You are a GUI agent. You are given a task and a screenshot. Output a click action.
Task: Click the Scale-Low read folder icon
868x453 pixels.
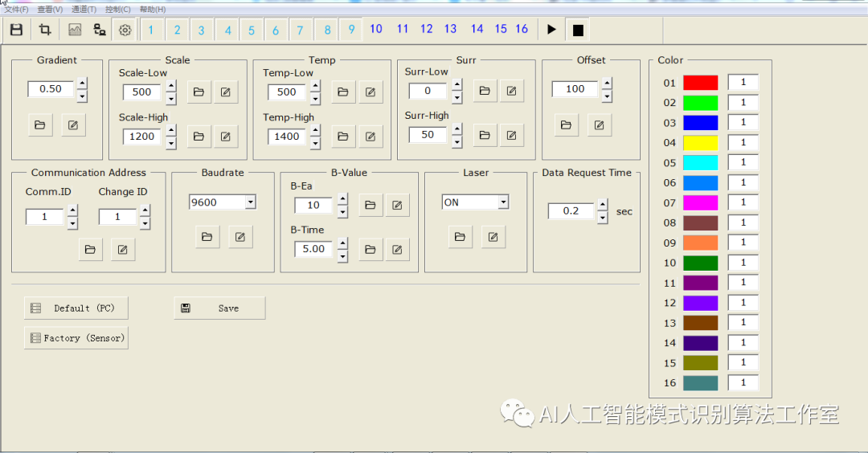click(x=199, y=92)
